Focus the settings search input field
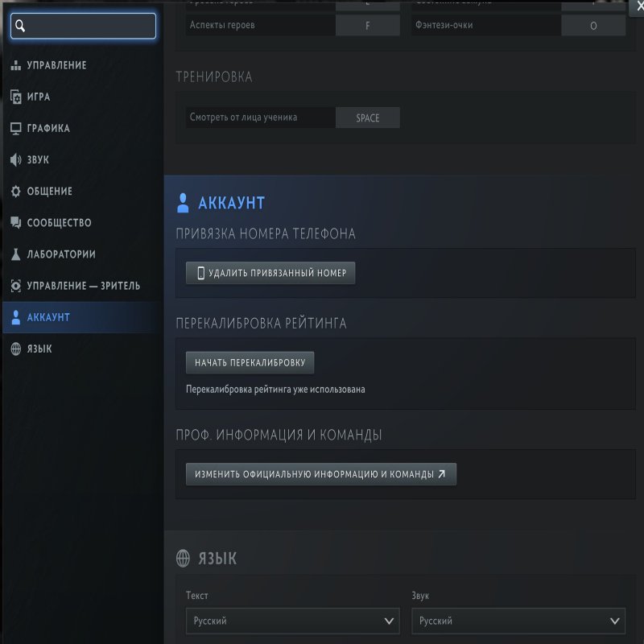The width and height of the screenshot is (644, 644). pos(90,27)
